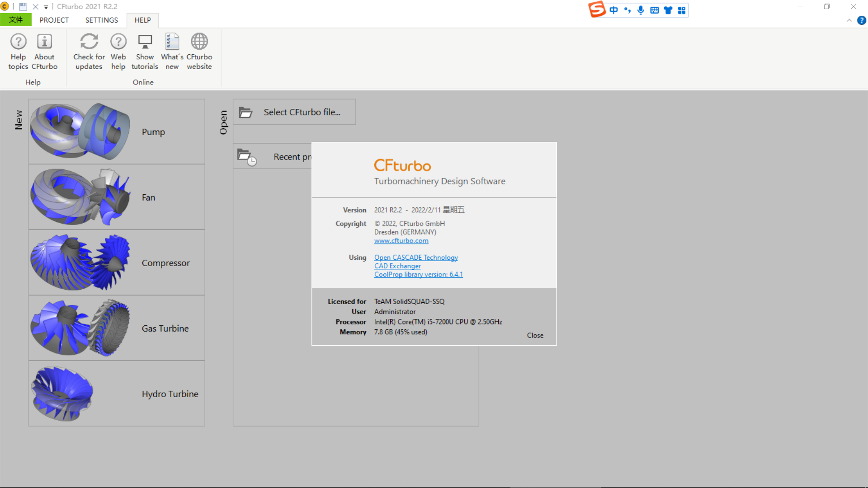Close the About dialog

[535, 335]
